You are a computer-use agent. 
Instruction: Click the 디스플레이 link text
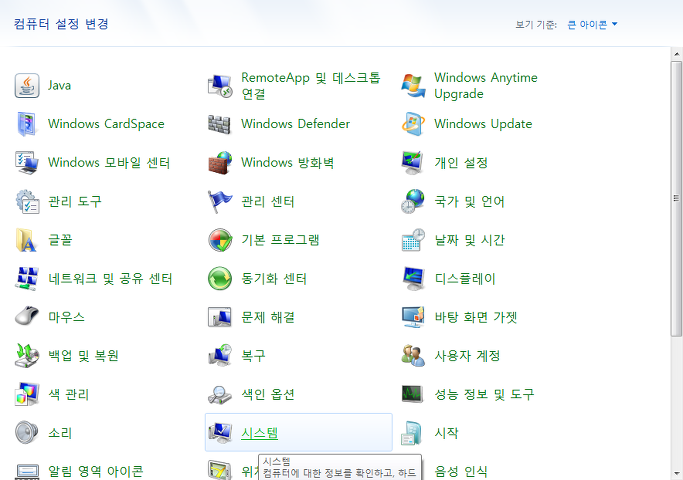click(465, 278)
